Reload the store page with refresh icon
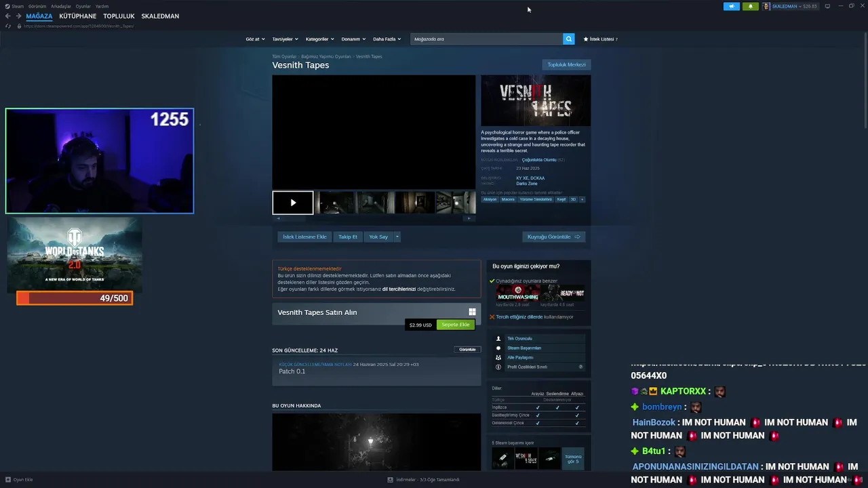 (8, 26)
